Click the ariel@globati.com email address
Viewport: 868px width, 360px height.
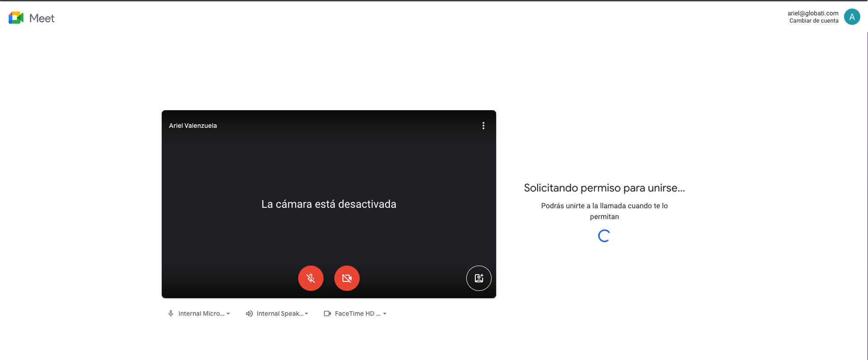click(812, 13)
